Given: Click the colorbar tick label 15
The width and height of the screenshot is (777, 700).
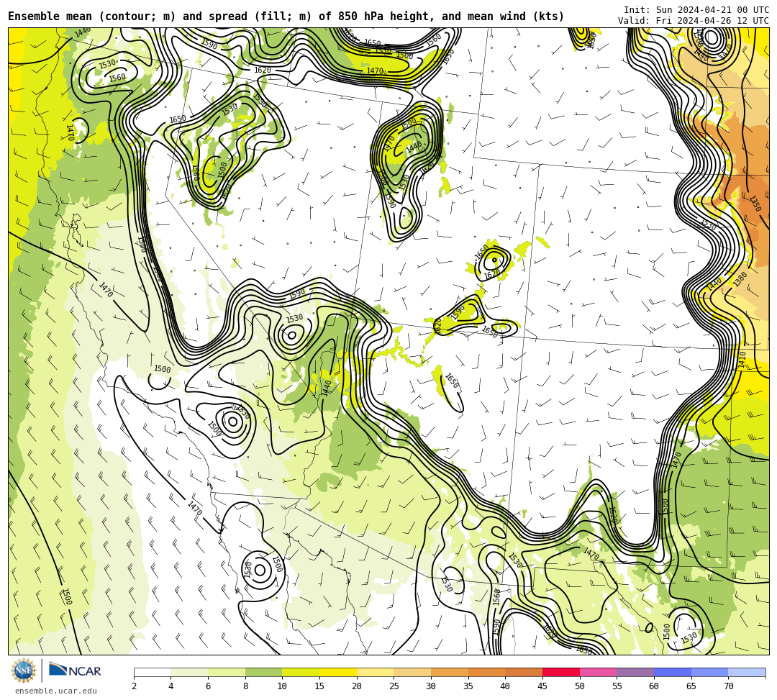Looking at the screenshot, I should click(x=319, y=686).
